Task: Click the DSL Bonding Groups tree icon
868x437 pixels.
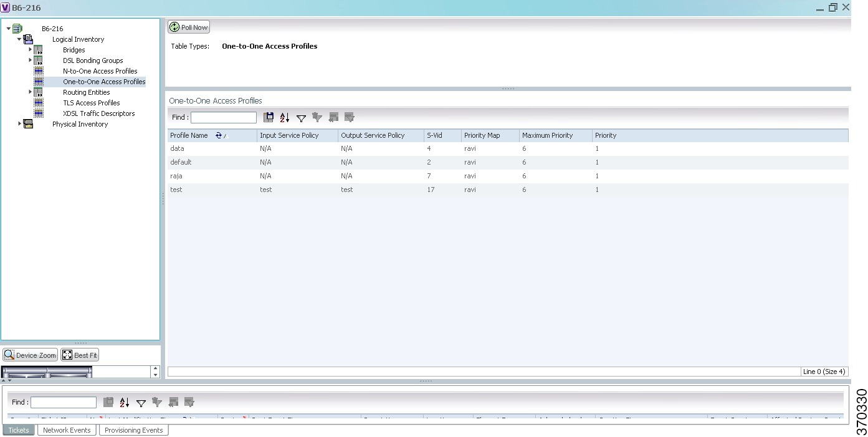Action: pos(39,60)
